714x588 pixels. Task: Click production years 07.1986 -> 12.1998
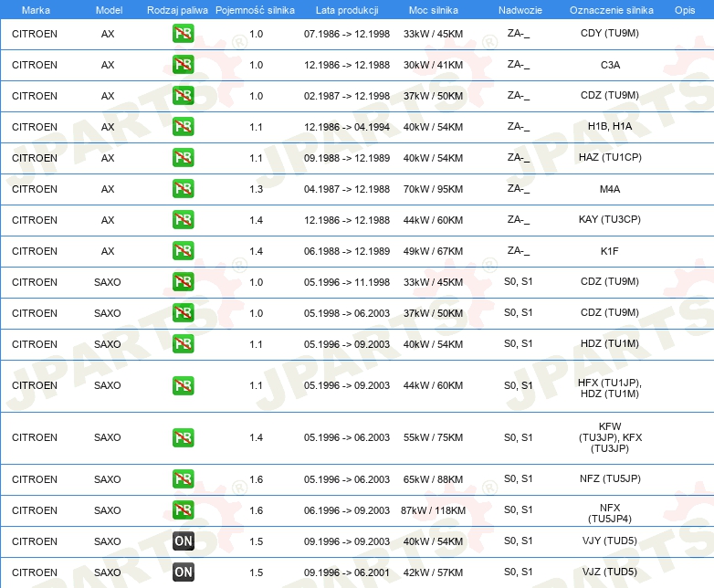(347, 34)
